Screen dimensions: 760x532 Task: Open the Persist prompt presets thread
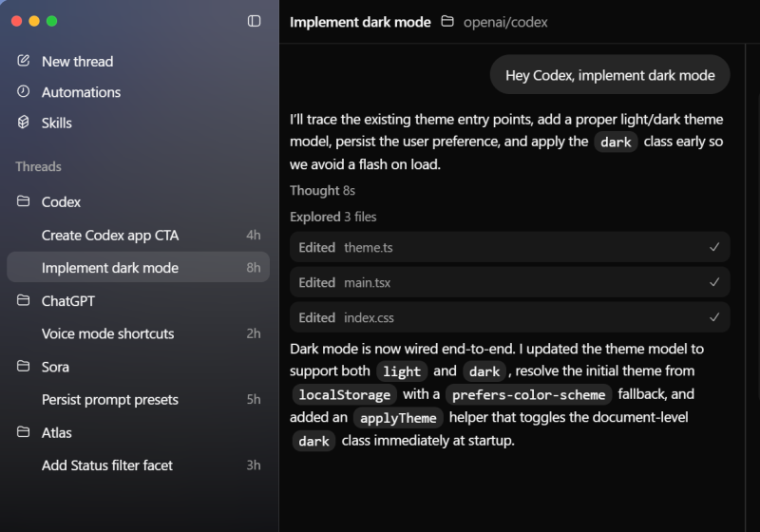pyautogui.click(x=110, y=399)
